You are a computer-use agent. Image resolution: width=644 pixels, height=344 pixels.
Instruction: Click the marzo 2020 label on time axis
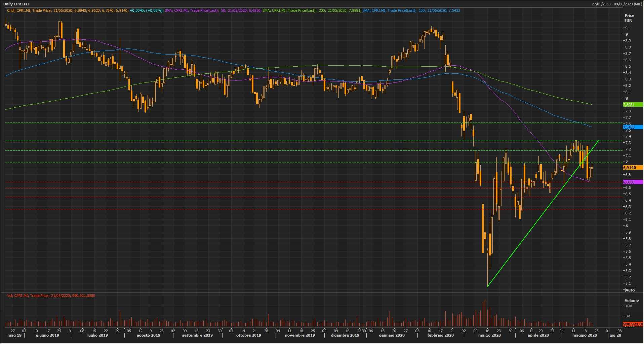(489, 335)
